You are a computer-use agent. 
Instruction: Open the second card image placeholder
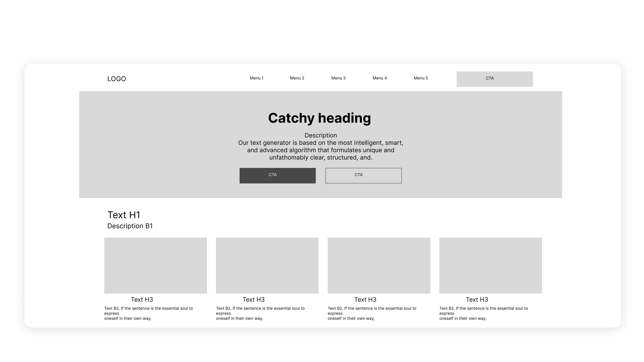point(267,265)
